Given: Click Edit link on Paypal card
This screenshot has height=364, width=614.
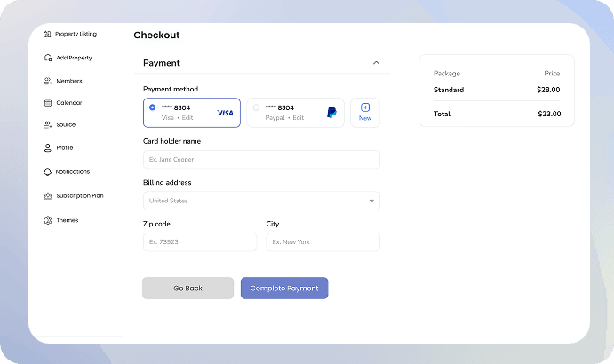Looking at the screenshot, I should pyautogui.click(x=298, y=118).
